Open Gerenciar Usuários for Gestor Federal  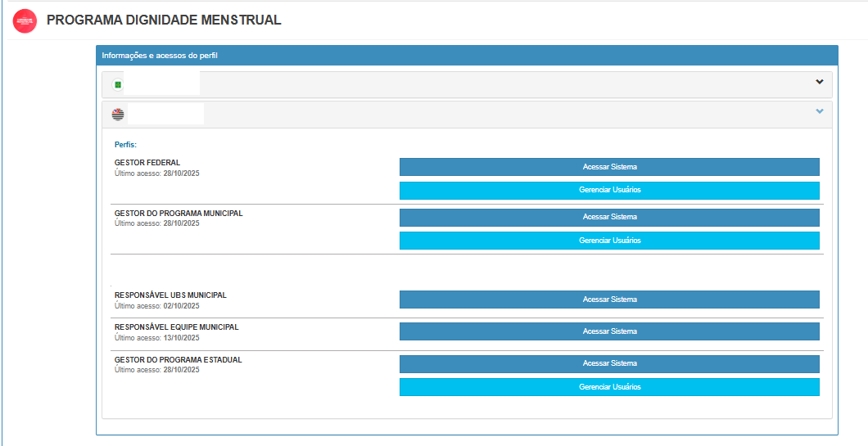pos(609,190)
